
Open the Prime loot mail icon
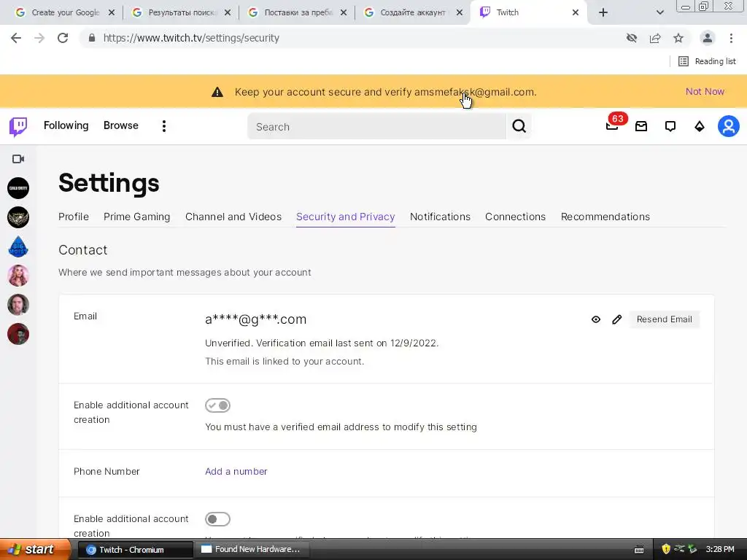[641, 126]
